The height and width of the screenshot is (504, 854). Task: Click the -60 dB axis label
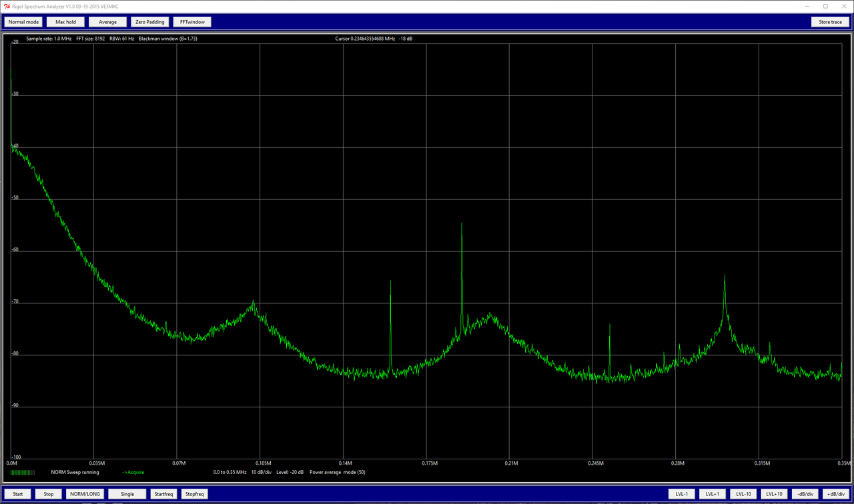[x=15, y=250]
